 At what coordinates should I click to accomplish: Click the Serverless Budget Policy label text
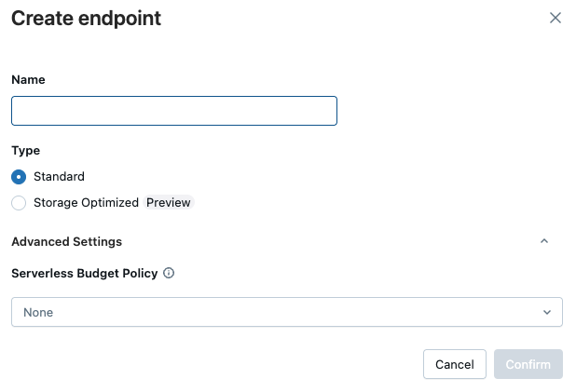[84, 274]
